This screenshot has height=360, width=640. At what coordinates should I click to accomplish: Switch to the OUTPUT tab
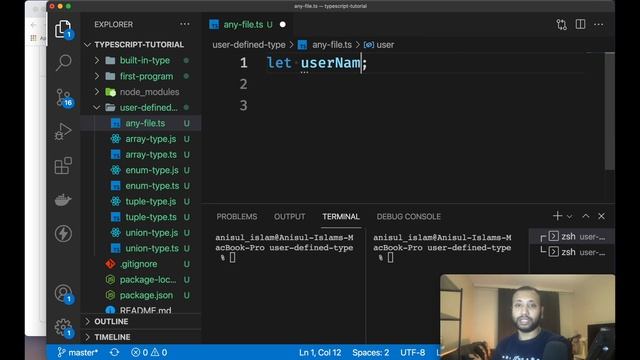pos(289,217)
